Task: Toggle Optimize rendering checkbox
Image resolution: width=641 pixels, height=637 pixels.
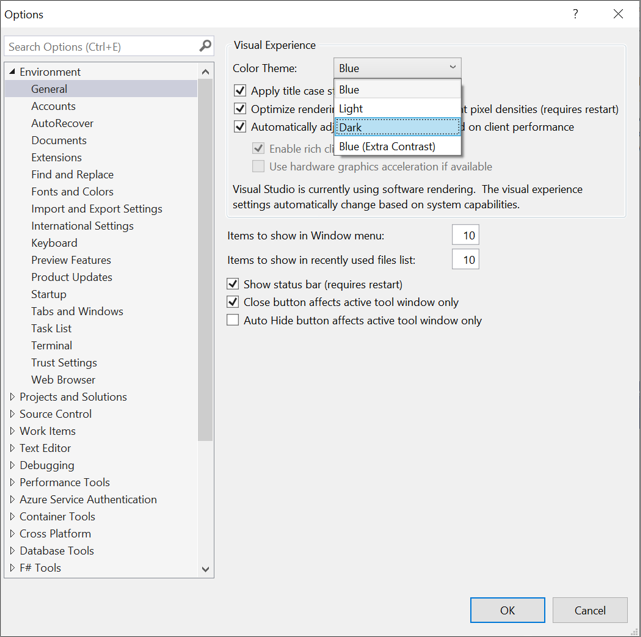Action: tap(240, 109)
